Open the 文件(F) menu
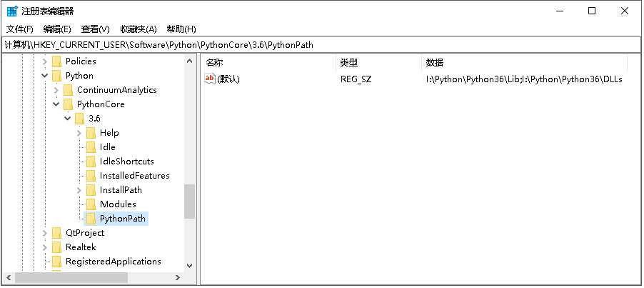644x288 pixels. (20, 29)
